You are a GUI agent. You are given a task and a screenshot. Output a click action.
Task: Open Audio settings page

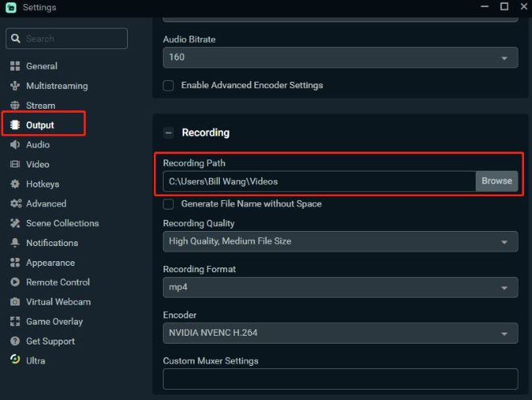[x=37, y=144]
